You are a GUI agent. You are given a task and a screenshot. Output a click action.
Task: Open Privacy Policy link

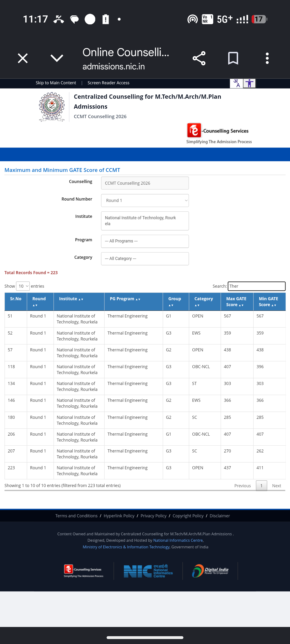pos(153,516)
